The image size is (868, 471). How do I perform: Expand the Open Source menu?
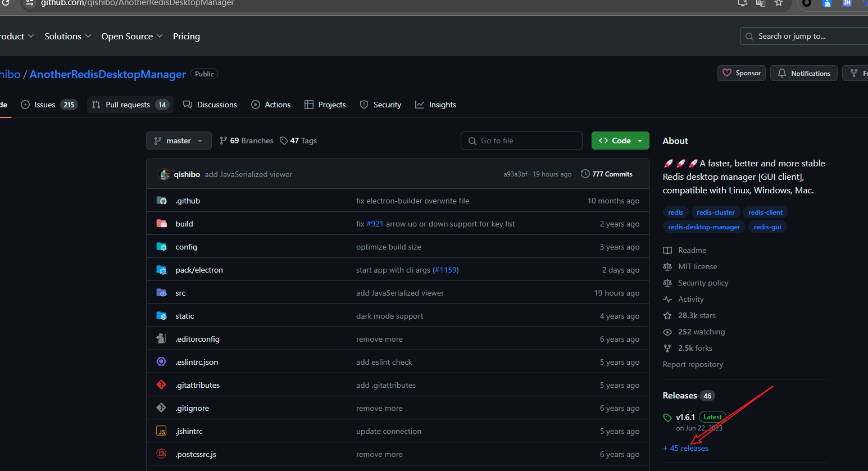tap(132, 36)
